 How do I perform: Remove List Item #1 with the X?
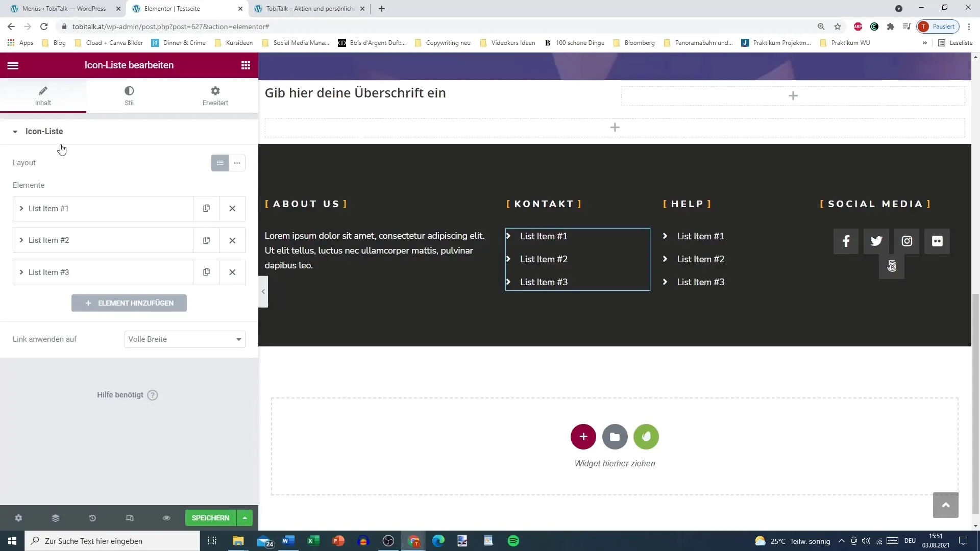pos(232,209)
